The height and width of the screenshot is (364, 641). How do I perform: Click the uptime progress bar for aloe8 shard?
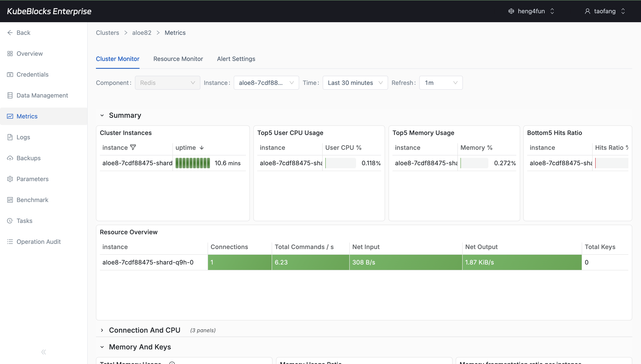coord(193,163)
